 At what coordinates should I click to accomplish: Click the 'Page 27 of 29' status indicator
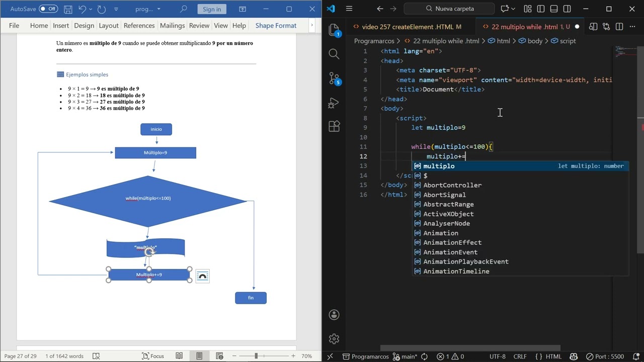tap(20, 356)
